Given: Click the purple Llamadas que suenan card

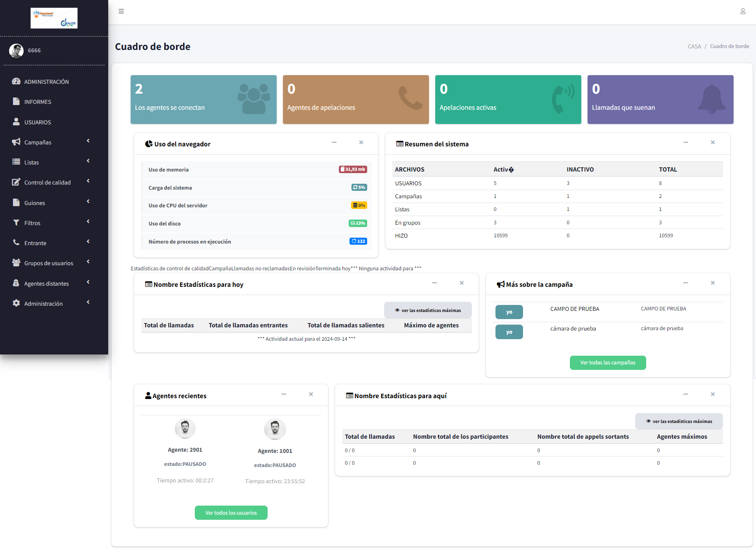Looking at the screenshot, I should click(x=660, y=100).
